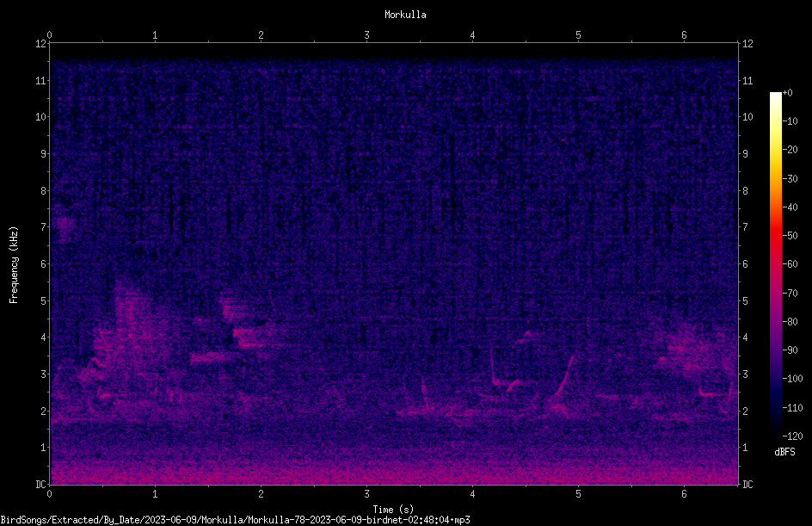Click the "-60" colorbar scale label
This screenshot has width=812, height=526.
(790, 264)
